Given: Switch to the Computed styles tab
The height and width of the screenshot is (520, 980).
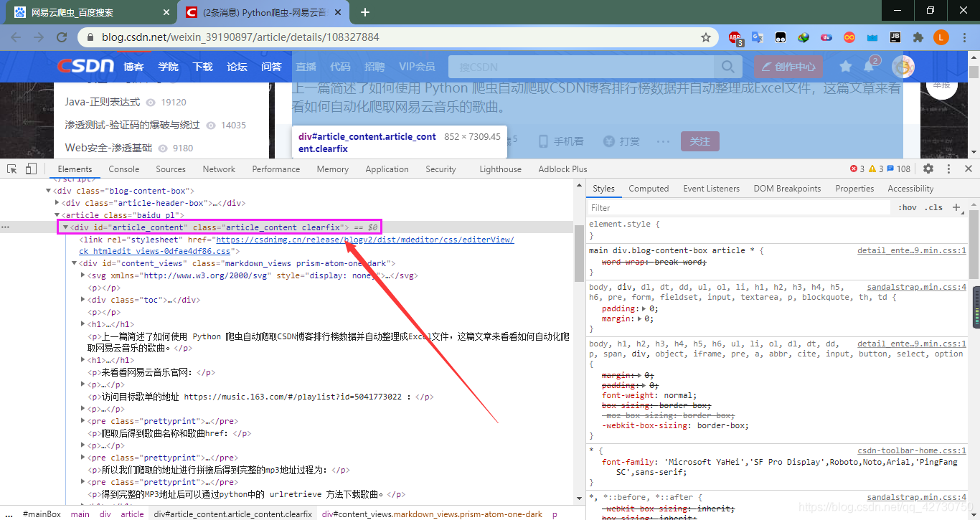Looking at the screenshot, I should click(649, 189).
